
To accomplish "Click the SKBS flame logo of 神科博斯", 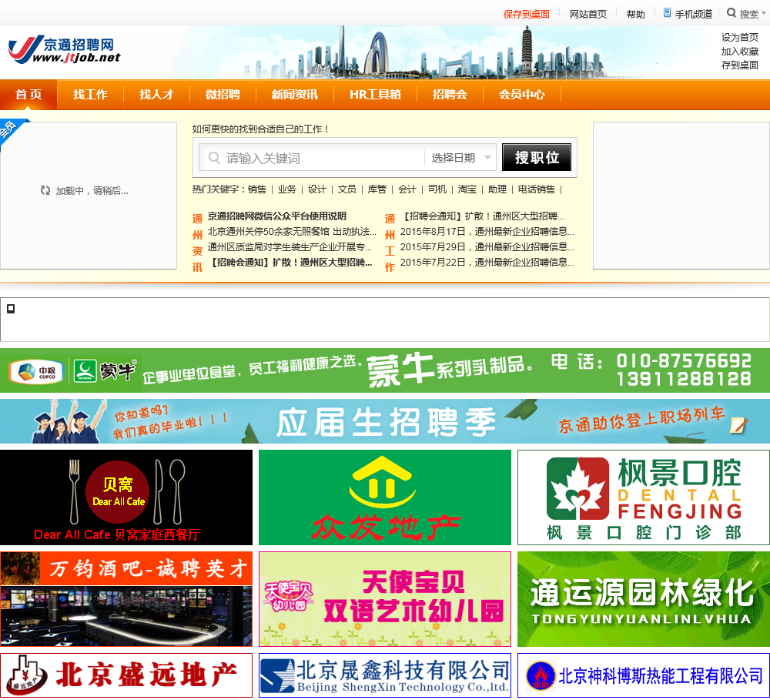I will (x=541, y=676).
